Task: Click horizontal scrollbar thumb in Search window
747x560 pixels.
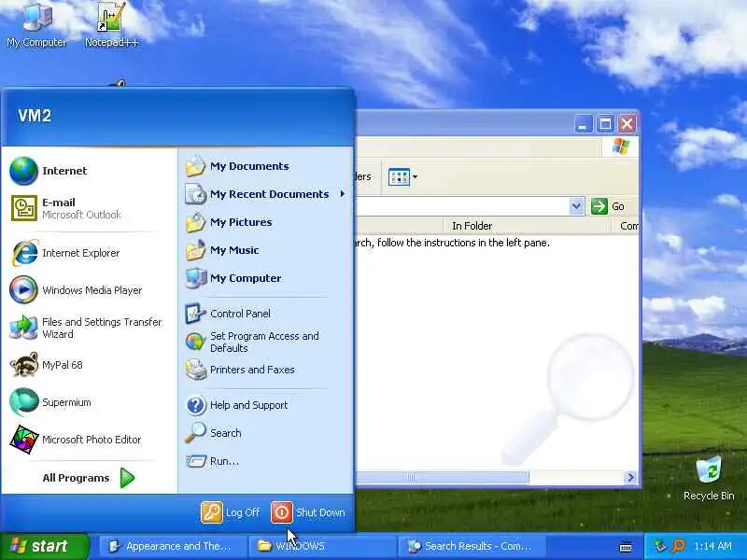Action: point(443,477)
